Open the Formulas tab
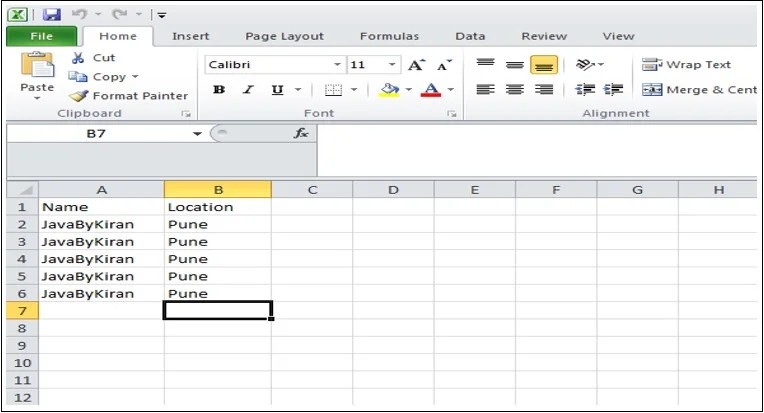764x413 pixels. point(389,37)
